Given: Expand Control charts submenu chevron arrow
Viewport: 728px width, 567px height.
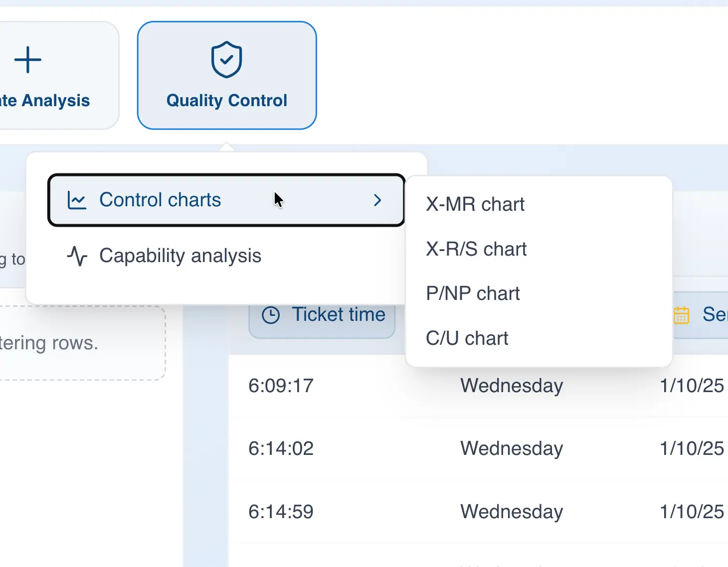Looking at the screenshot, I should click(377, 200).
